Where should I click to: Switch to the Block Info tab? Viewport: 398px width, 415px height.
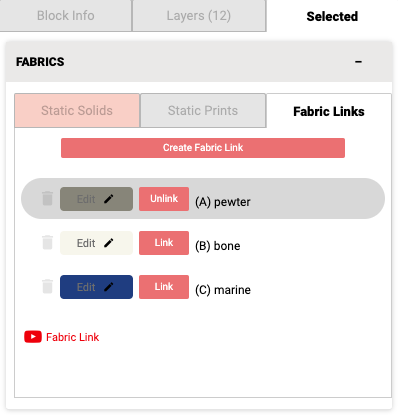coord(66,16)
